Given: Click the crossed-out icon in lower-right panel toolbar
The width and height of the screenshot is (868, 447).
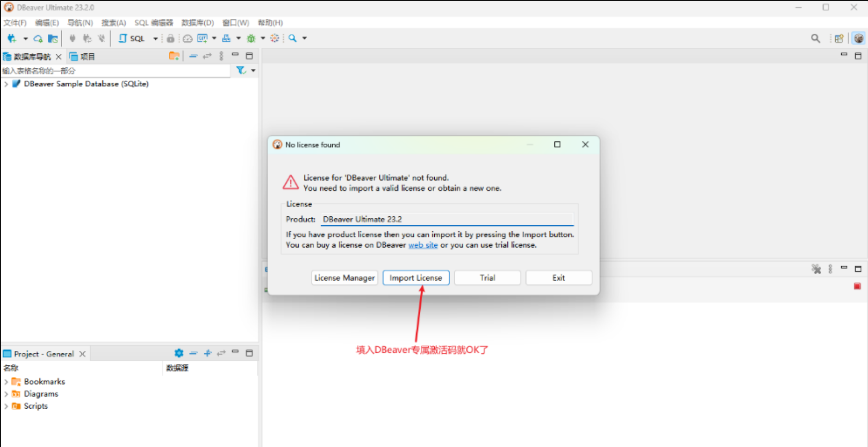Looking at the screenshot, I should point(816,269).
